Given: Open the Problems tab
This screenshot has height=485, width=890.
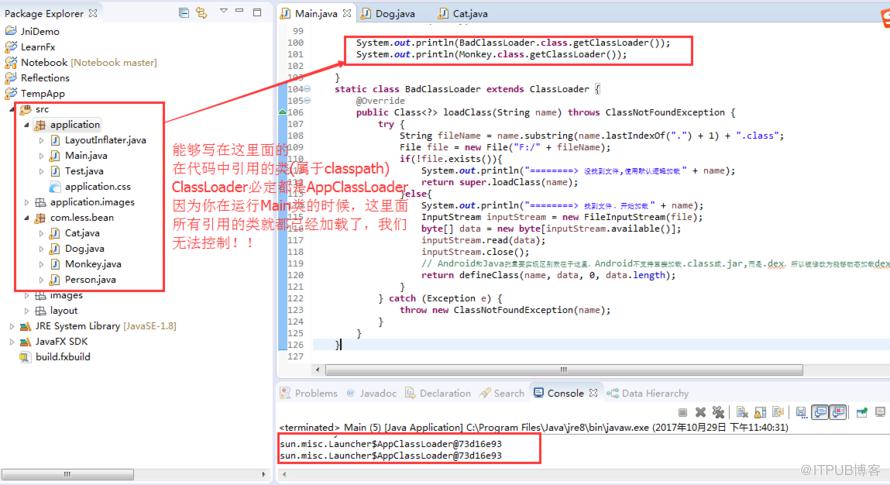Looking at the screenshot, I should coord(309,393).
